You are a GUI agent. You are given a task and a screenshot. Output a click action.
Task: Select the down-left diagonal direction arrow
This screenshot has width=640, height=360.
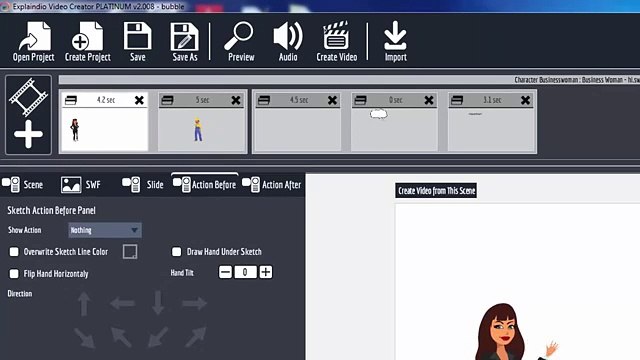pyautogui.click(x=158, y=337)
